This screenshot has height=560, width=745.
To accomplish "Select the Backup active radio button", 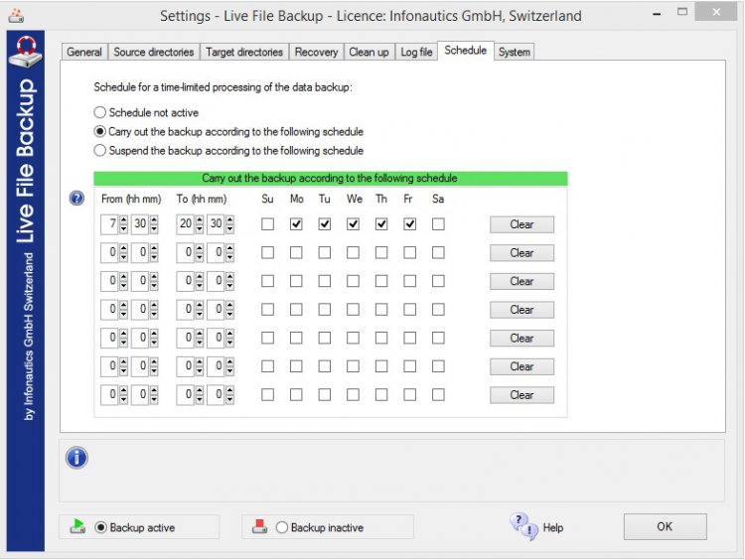I will (100, 527).
